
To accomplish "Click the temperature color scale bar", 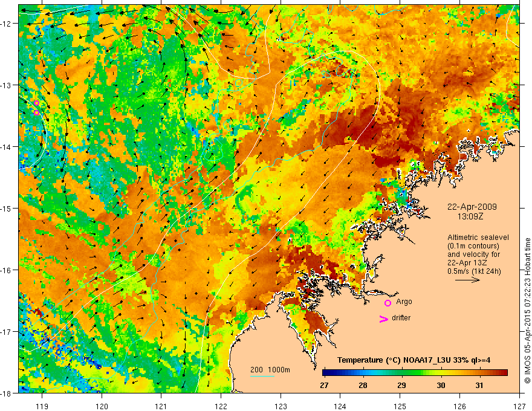I will pyautogui.click(x=415, y=372).
